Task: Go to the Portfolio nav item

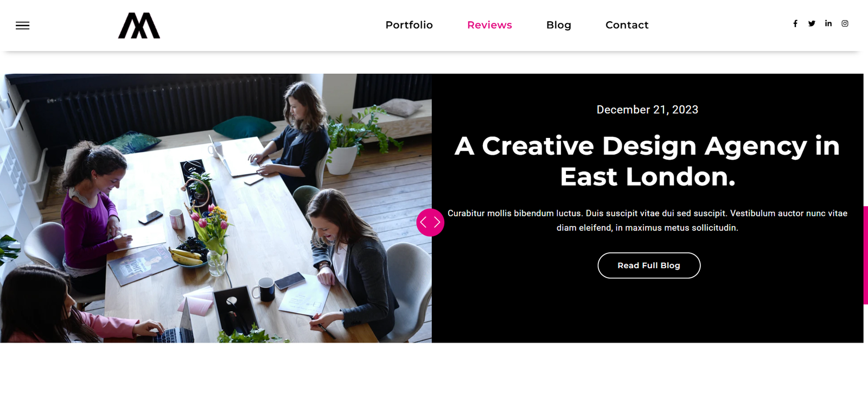Action: click(x=409, y=25)
